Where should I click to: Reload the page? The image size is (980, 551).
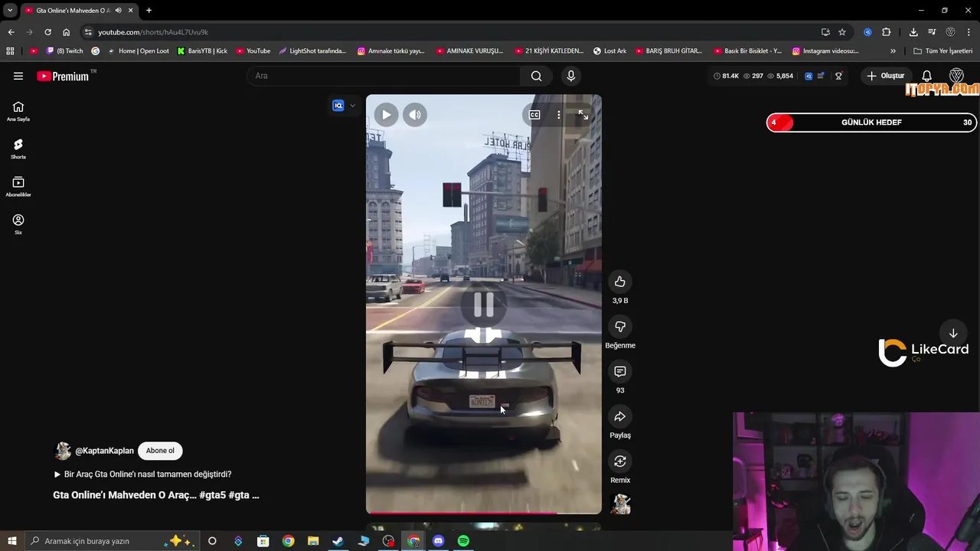47,32
